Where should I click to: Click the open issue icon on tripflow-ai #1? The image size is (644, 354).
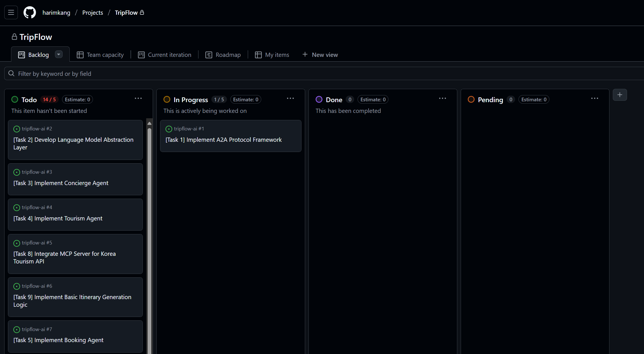point(169,129)
